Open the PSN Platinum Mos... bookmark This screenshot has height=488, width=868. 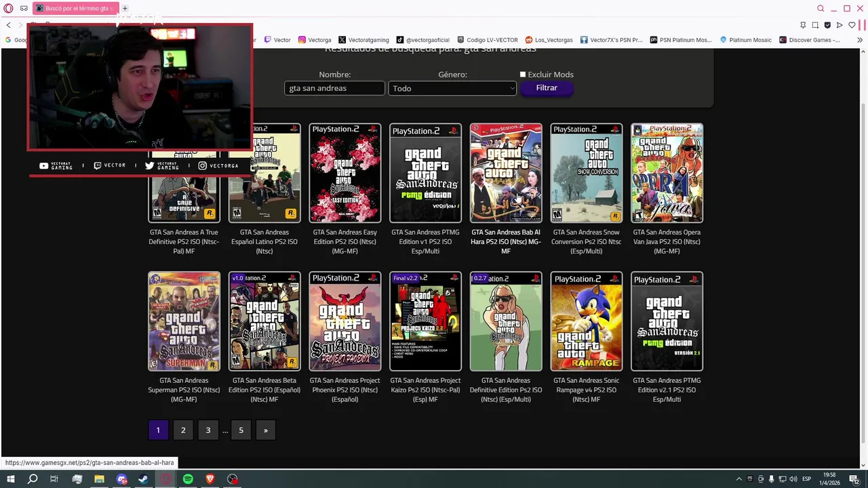coord(681,40)
